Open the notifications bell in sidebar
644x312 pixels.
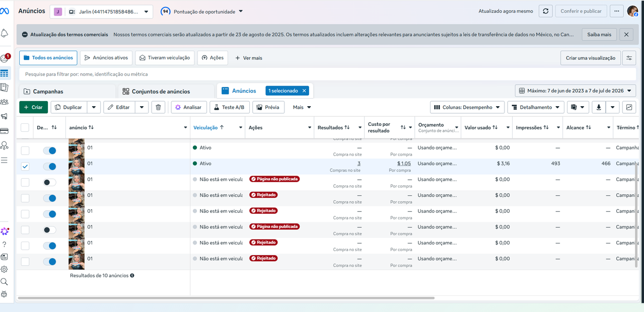point(5,33)
